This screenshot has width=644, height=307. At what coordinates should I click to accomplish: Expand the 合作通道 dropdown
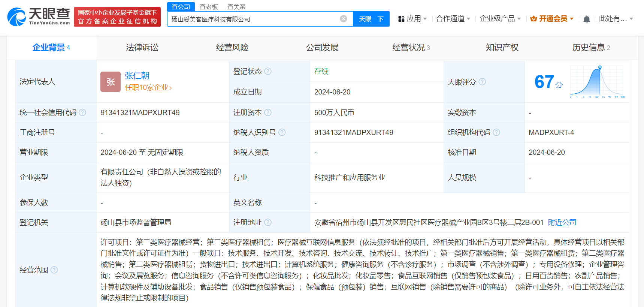click(453, 19)
